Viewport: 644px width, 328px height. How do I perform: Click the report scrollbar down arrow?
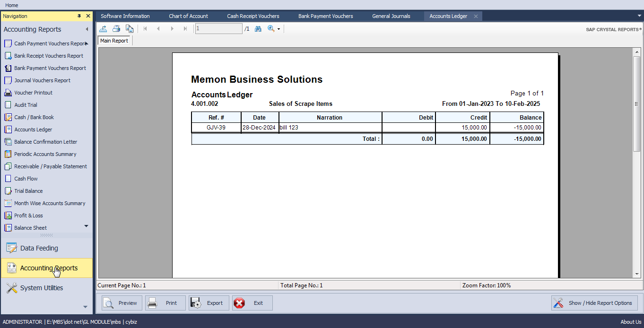637,274
